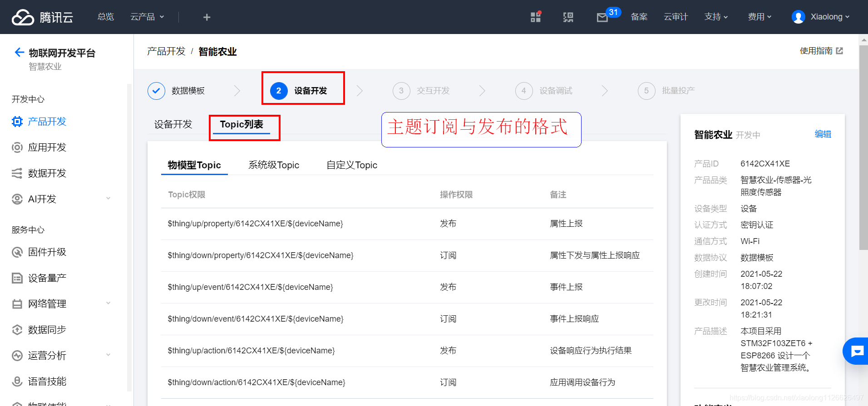This screenshot has width=868, height=406.
Task: Go to step 设备开发 label
Action: (311, 91)
